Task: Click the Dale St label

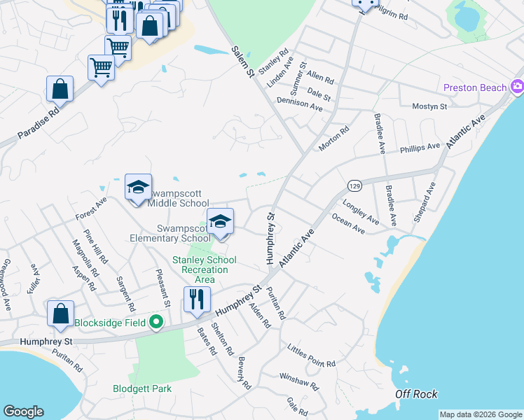Action: tap(319, 94)
